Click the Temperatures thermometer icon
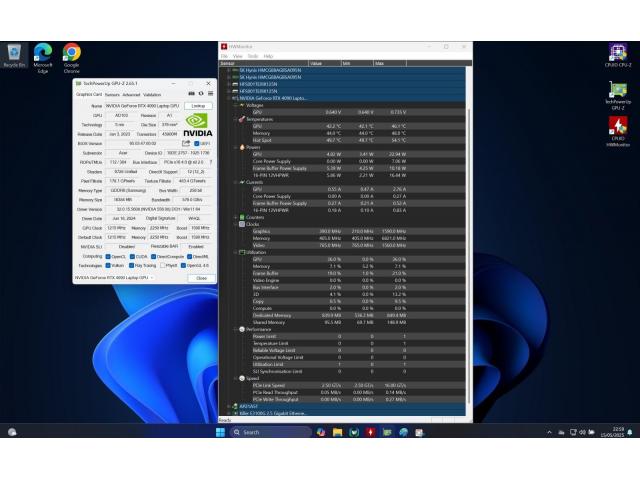 (x=242, y=119)
